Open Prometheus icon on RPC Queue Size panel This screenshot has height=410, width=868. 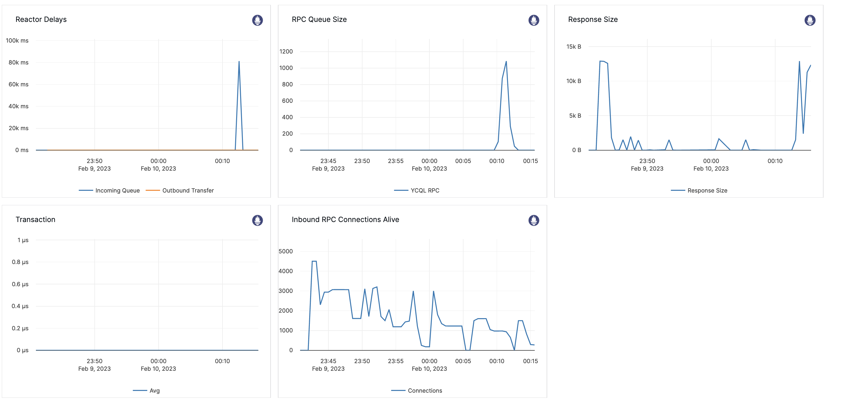tap(534, 20)
